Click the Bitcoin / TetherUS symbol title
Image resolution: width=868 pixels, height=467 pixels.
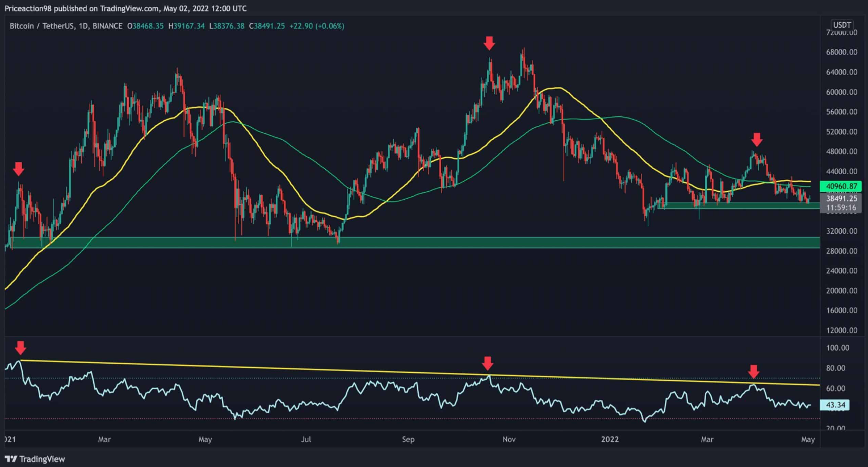[66, 26]
